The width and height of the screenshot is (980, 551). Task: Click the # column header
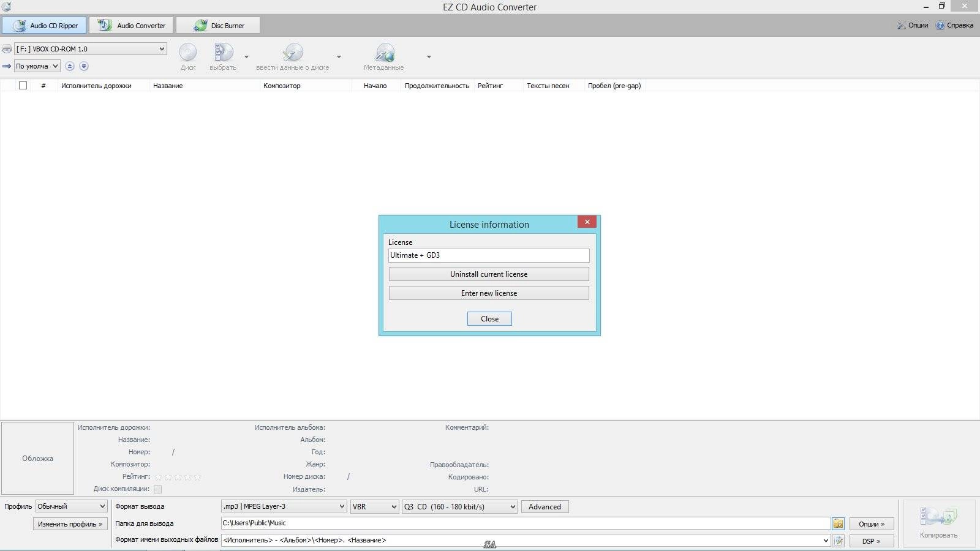(43, 86)
